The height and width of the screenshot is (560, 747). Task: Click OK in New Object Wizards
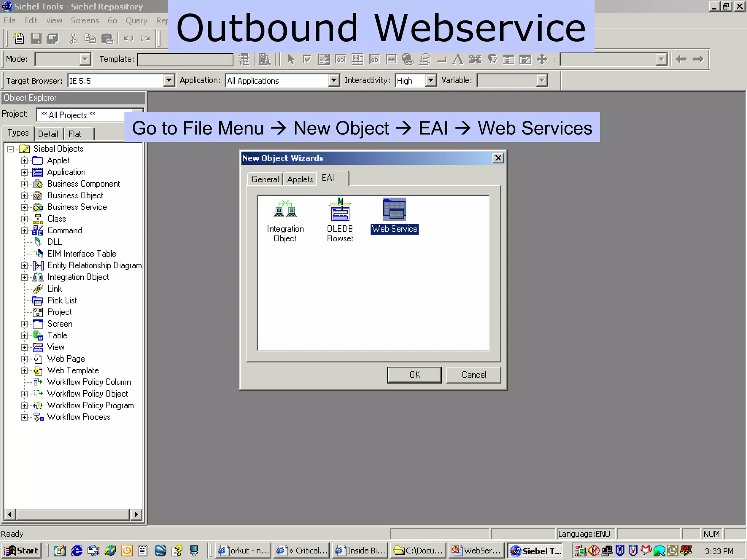[x=414, y=375]
